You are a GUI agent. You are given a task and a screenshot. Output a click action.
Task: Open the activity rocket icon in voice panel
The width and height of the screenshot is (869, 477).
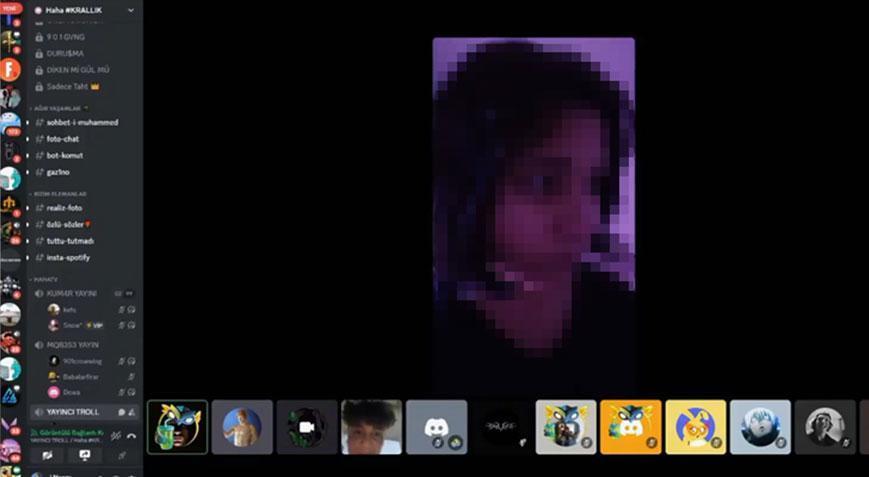tap(121, 455)
